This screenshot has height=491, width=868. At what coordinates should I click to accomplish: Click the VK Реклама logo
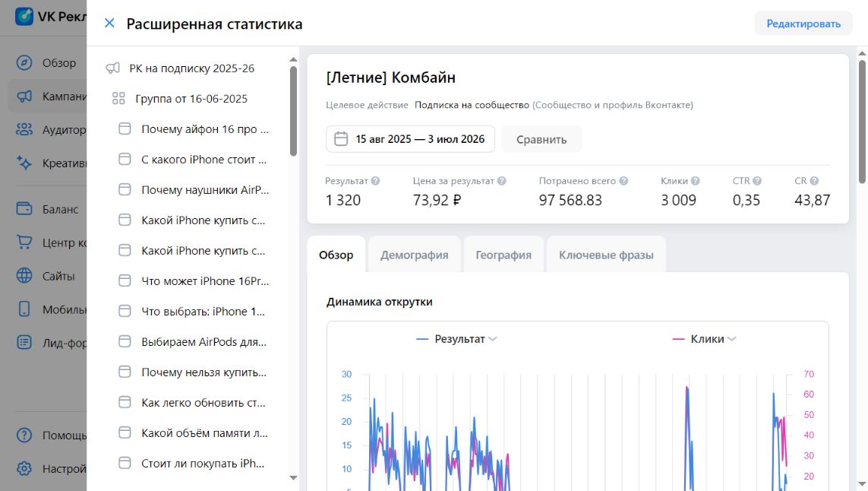[x=50, y=17]
